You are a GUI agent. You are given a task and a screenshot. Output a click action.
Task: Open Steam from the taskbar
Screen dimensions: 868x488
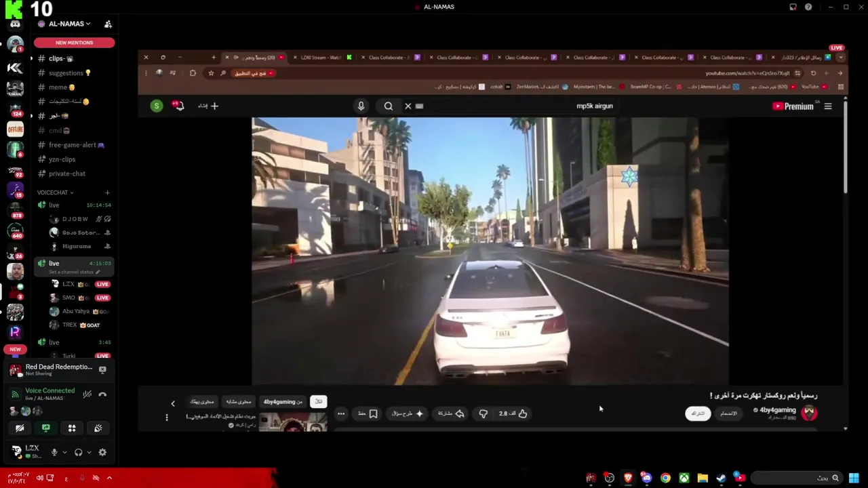point(721,478)
